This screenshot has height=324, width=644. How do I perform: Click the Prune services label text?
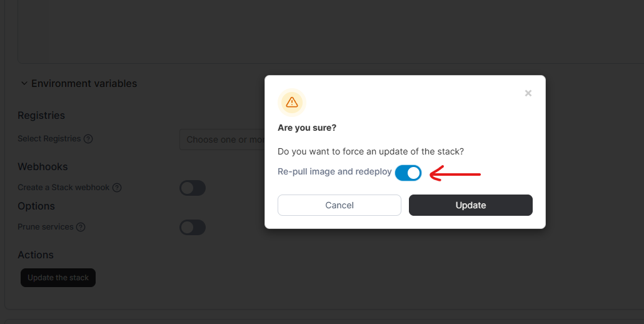pos(46,227)
